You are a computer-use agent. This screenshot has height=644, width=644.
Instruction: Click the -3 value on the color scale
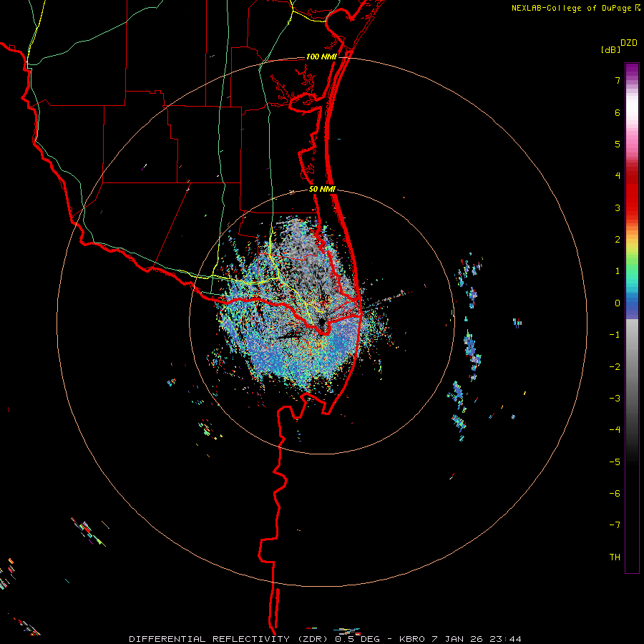point(615,399)
